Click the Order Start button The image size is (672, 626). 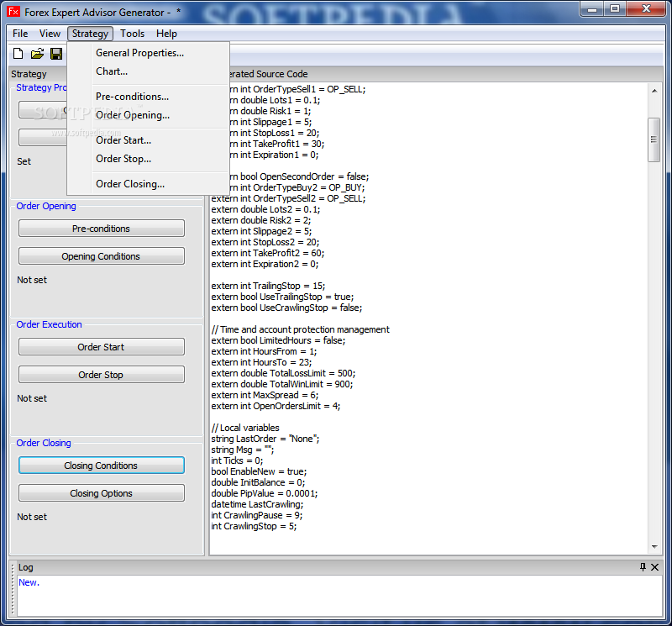click(x=101, y=347)
